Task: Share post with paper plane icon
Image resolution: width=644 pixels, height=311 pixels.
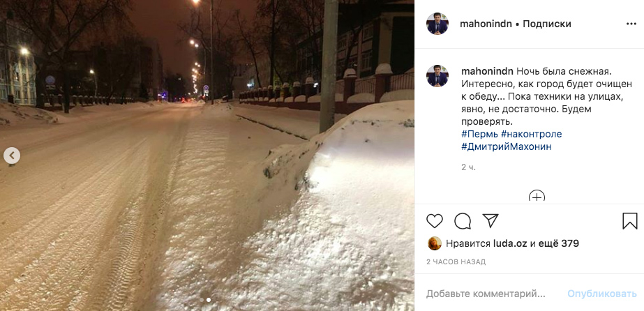Action: click(491, 221)
